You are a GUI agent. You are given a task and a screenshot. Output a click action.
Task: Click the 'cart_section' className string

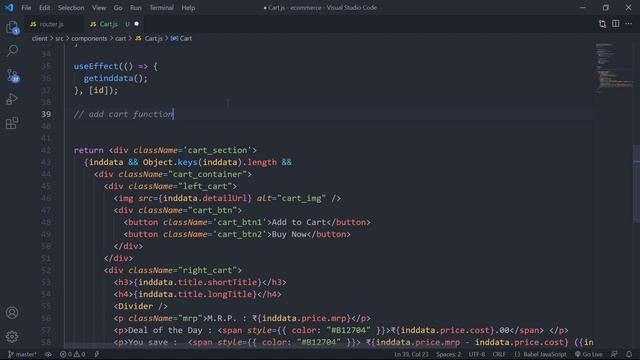217,150
